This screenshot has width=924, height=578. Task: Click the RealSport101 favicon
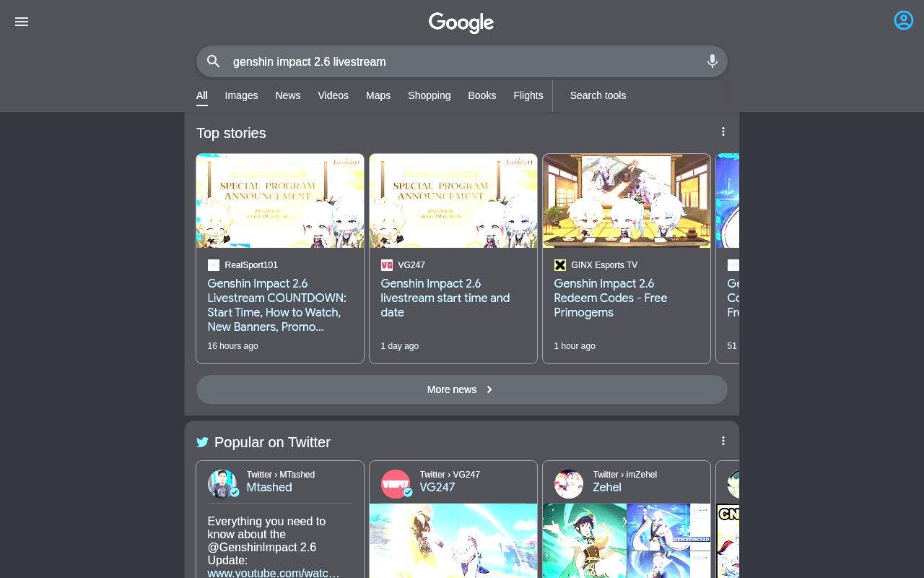(214, 265)
